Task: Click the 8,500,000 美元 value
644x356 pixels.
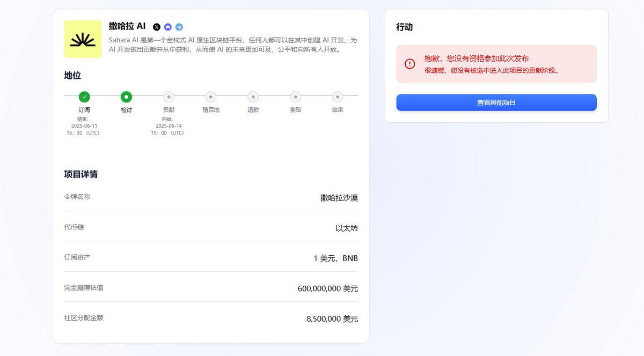Action: point(332,319)
